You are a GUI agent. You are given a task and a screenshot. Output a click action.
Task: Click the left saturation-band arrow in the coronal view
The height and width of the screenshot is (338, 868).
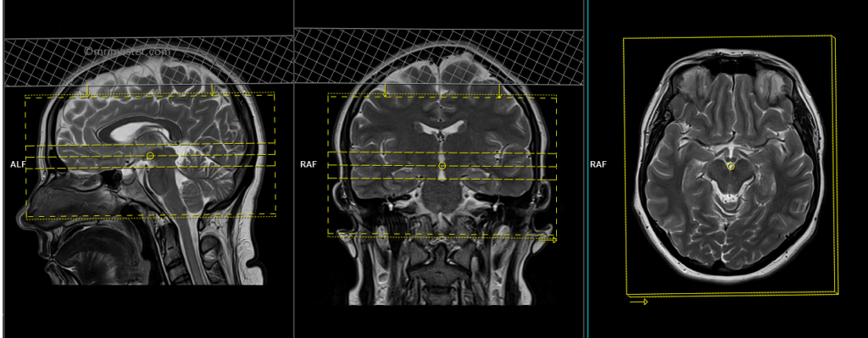tap(386, 90)
